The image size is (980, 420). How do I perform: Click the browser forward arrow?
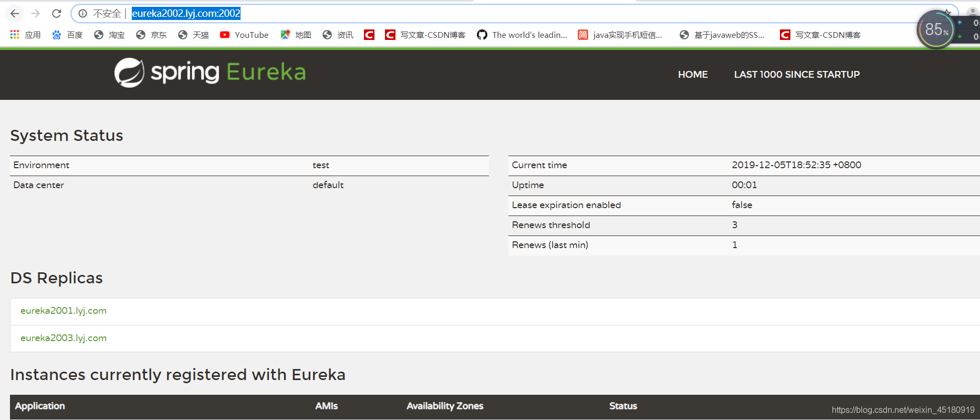click(x=36, y=14)
